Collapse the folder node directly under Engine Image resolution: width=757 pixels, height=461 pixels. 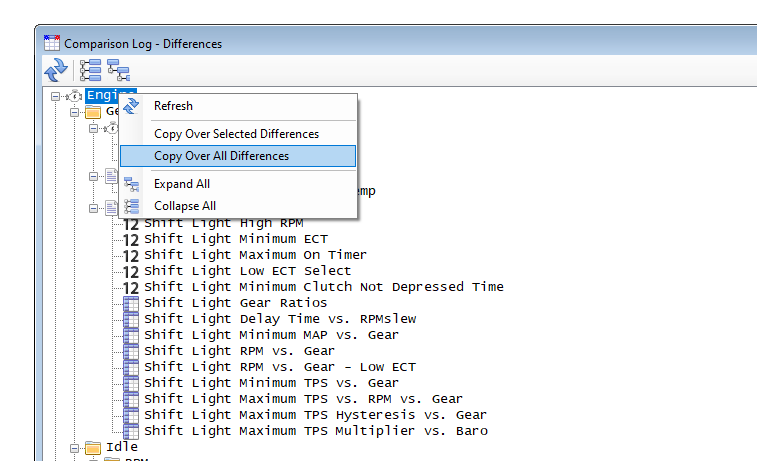[75, 112]
